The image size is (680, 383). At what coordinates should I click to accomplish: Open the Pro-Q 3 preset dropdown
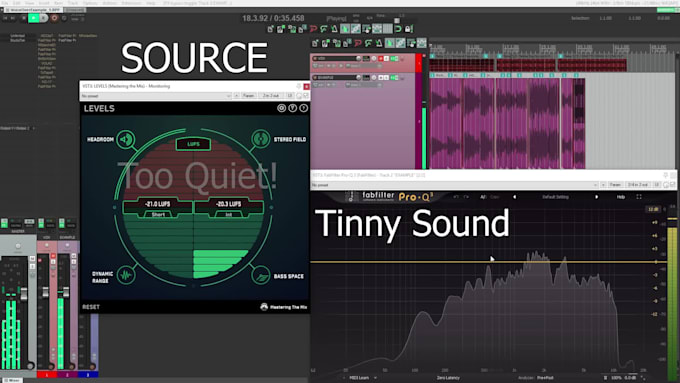point(455,185)
